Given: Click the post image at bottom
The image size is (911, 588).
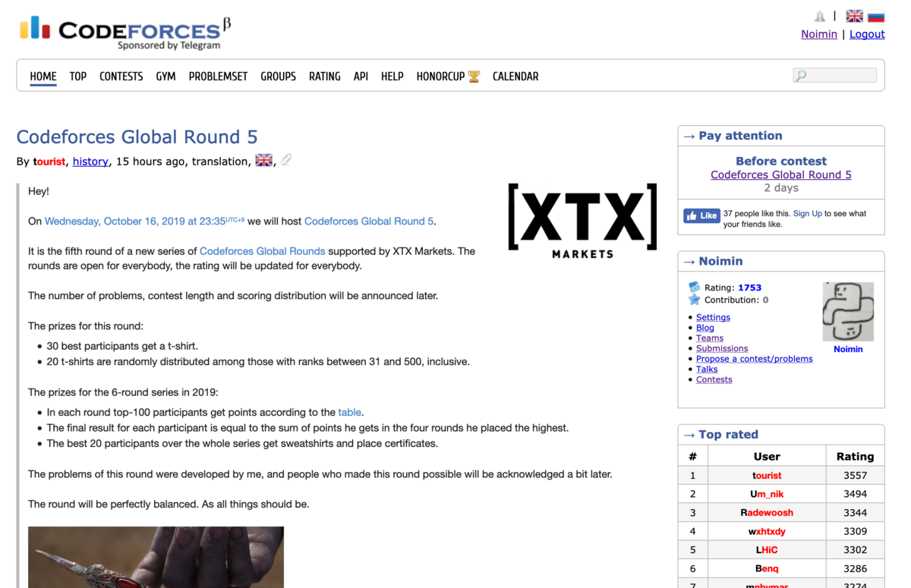Looking at the screenshot, I should click(x=156, y=557).
